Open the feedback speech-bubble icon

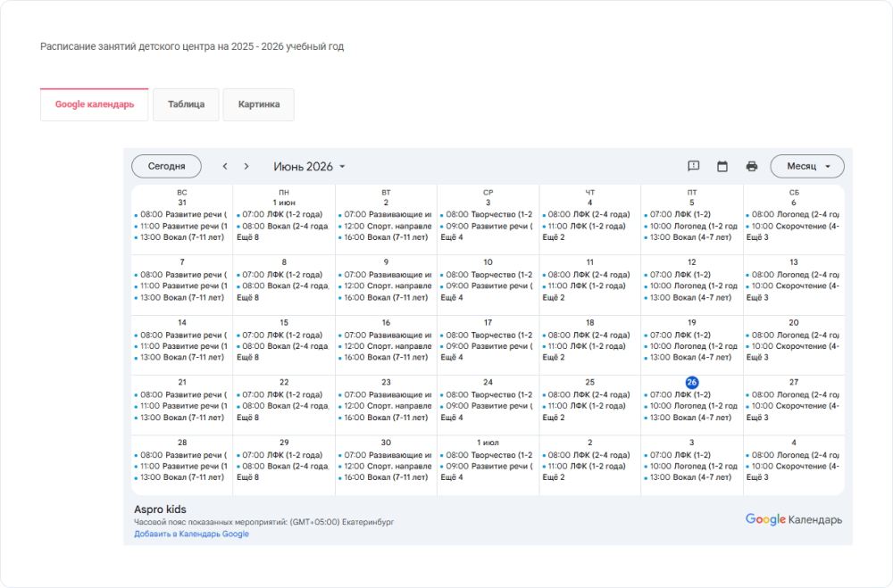point(693,166)
